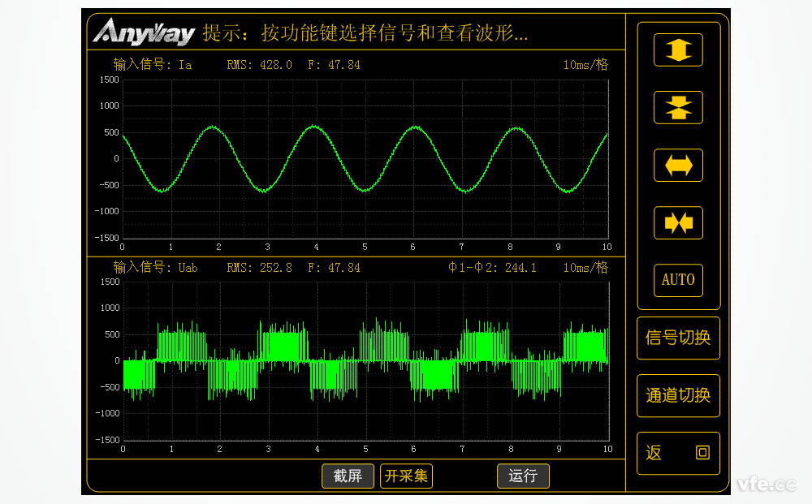Switch signals using 信号切换
This screenshot has height=504, width=812.
[x=678, y=338]
